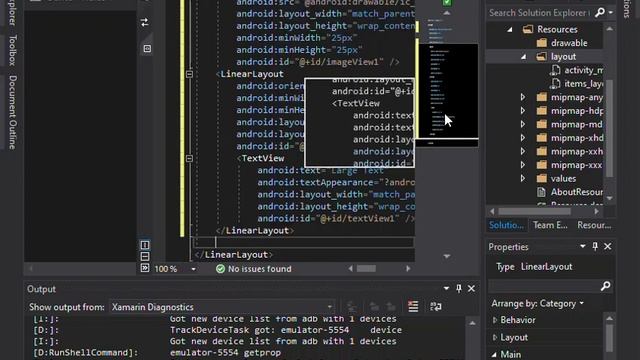Click the Solution Explorer search magnifier icon
This screenshot has width=640, height=360.
click(600, 13)
